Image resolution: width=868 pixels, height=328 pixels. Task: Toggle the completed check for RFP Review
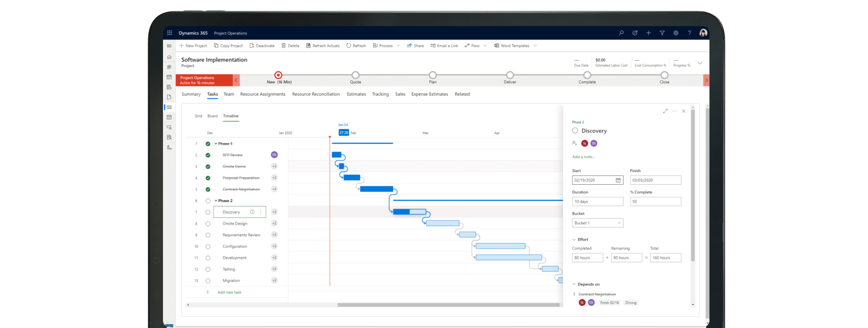208,155
